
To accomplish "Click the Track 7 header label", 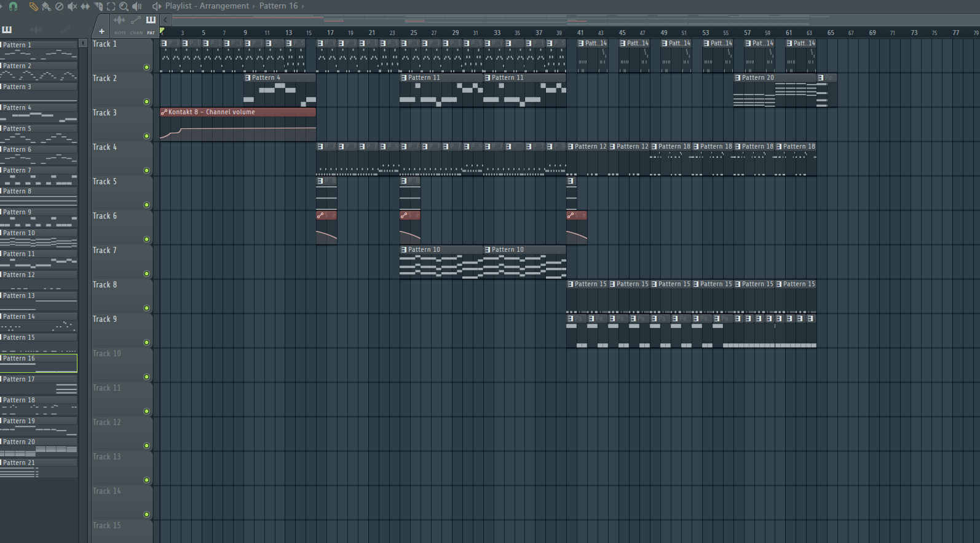I will pyautogui.click(x=105, y=251).
